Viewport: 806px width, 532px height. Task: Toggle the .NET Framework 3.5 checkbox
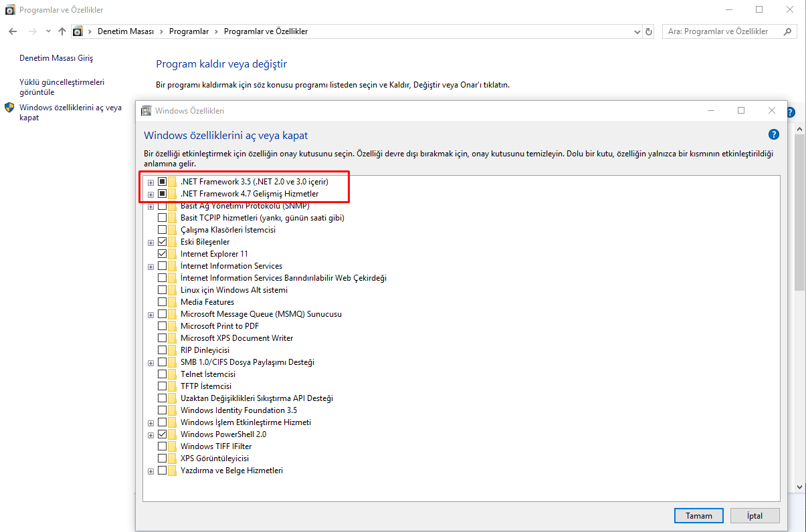(x=162, y=182)
